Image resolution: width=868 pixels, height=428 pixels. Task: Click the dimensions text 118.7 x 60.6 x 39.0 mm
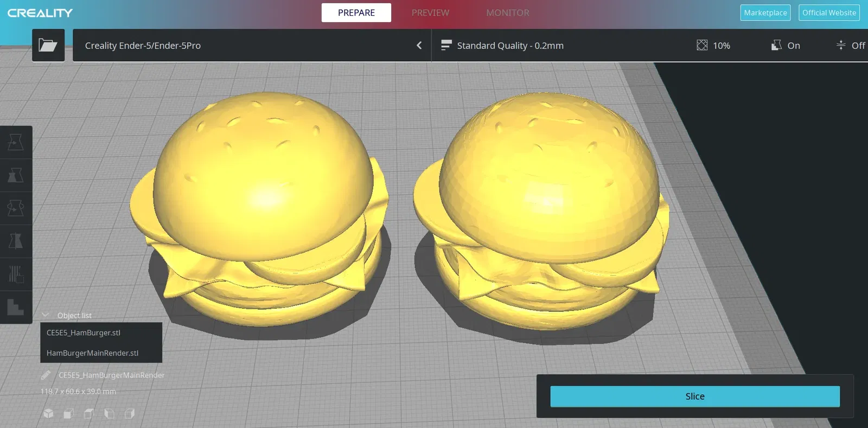[x=78, y=391]
